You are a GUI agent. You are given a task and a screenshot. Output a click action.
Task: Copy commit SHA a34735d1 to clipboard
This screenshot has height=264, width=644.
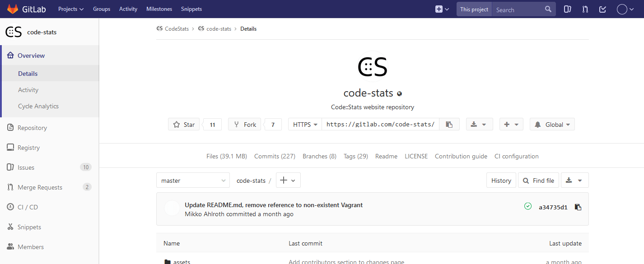tap(578, 207)
